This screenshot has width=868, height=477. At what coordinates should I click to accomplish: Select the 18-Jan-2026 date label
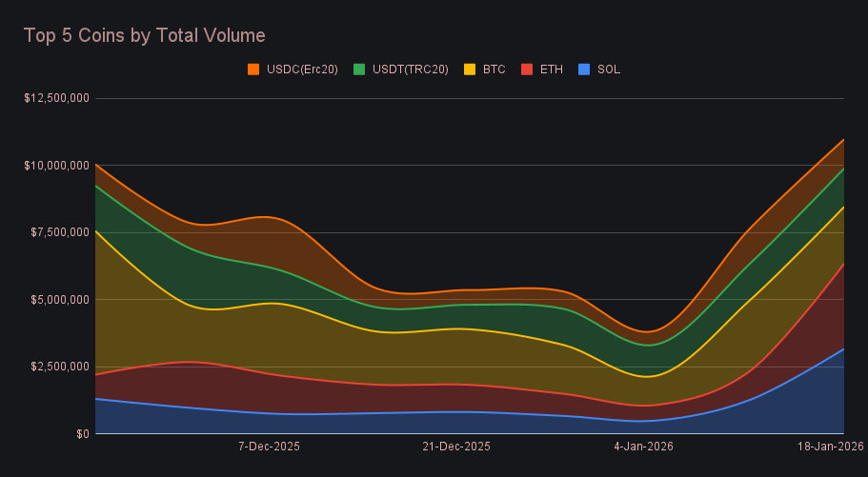[x=832, y=446]
